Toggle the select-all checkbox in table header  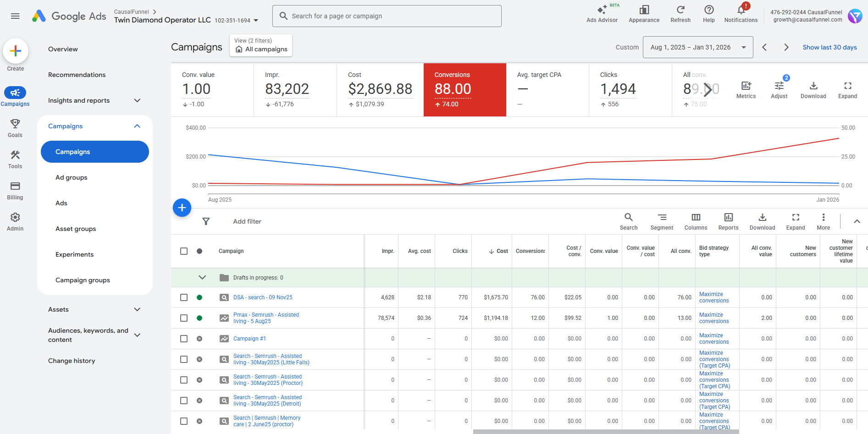[184, 251]
